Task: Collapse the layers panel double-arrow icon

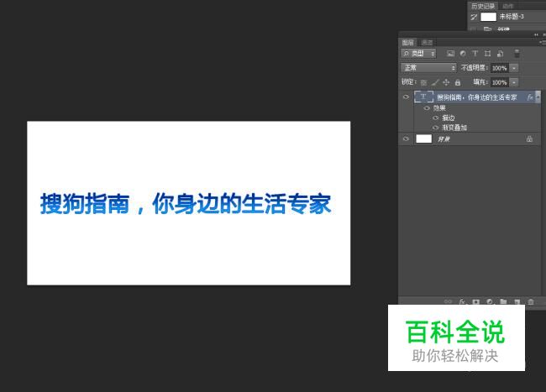Action: pos(536,34)
